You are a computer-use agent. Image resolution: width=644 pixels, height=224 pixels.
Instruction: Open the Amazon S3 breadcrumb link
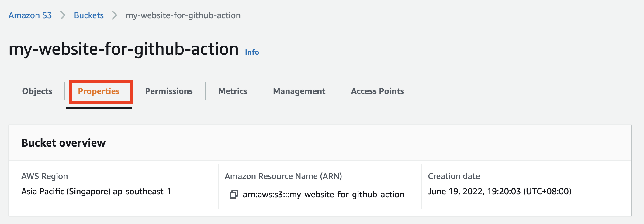click(x=30, y=15)
